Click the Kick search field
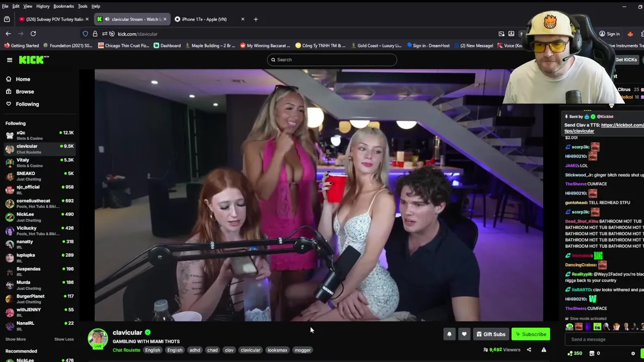 332,60
